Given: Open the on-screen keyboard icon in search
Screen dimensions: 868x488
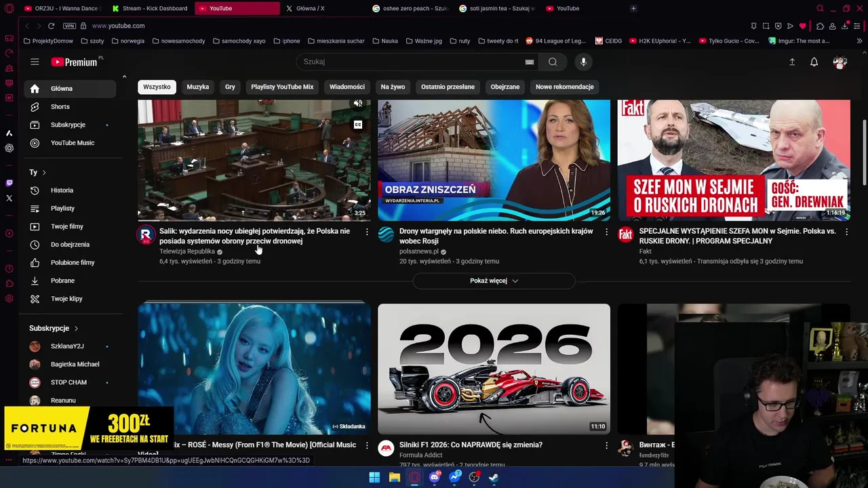Looking at the screenshot, I should tap(530, 62).
